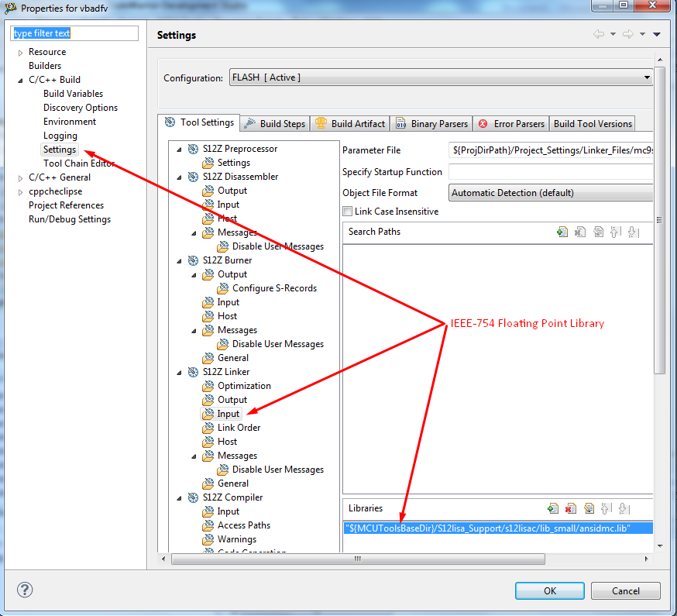The width and height of the screenshot is (677, 616).
Task: Click the S12Z Preprocessor tool icon
Action: [193, 149]
